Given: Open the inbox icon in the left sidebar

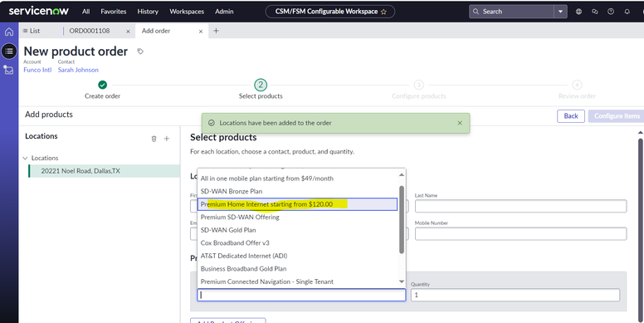Looking at the screenshot, I should [x=8, y=70].
